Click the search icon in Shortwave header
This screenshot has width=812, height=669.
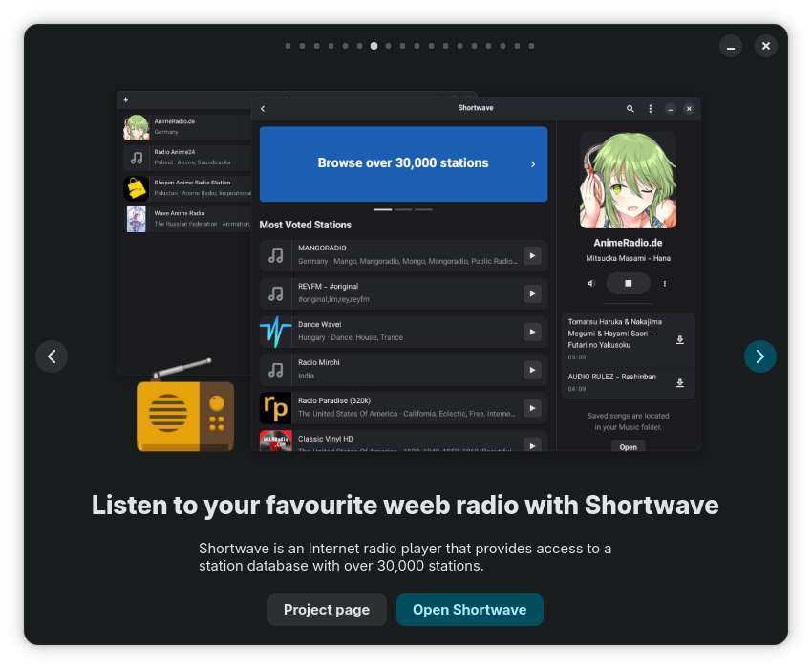[630, 109]
